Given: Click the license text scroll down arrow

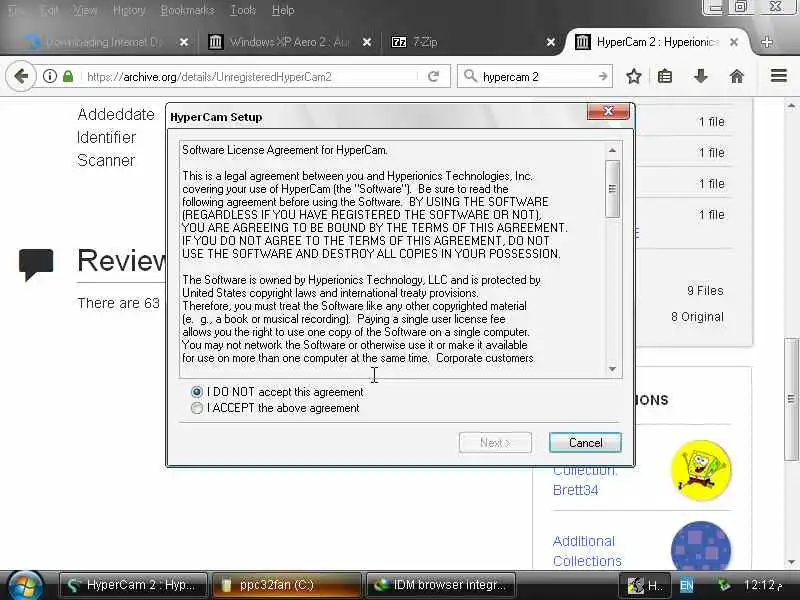Looking at the screenshot, I should pos(612,369).
